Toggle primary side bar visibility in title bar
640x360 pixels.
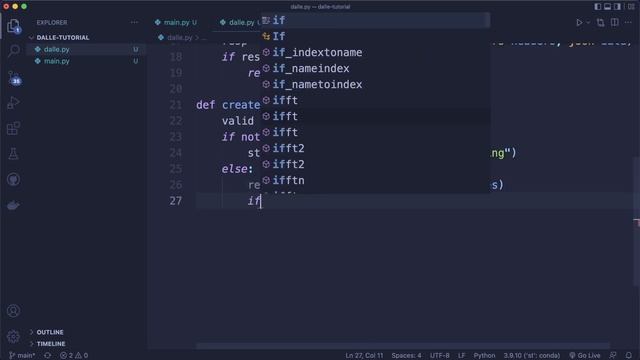598,7
